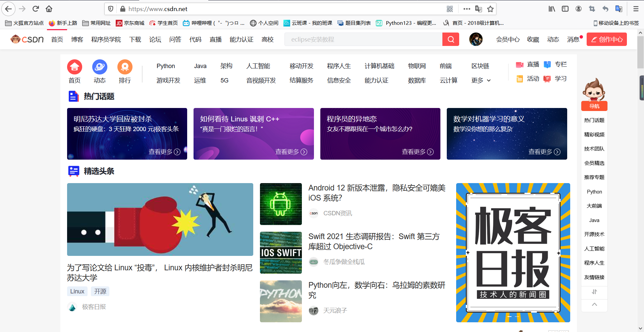Open the 明尼苏达大学回应被封杀 topic card
Image resolution: width=644 pixels, height=332 pixels.
click(x=127, y=134)
